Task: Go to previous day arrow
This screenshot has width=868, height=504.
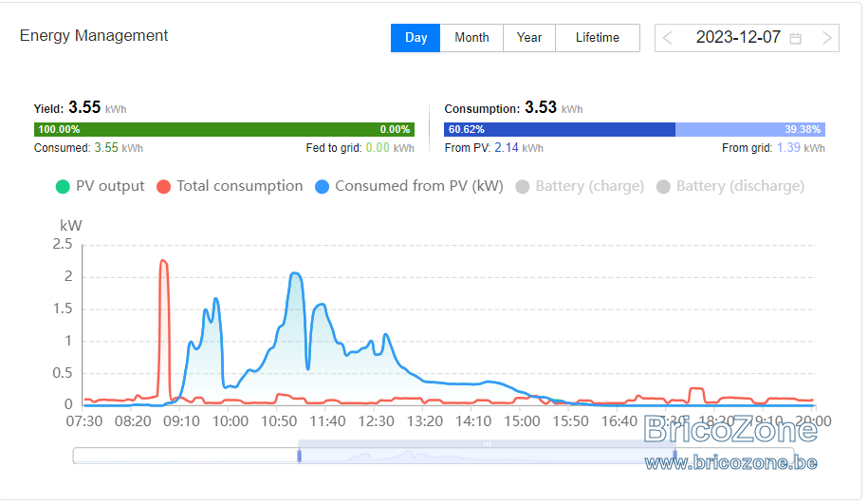Action: coord(668,38)
